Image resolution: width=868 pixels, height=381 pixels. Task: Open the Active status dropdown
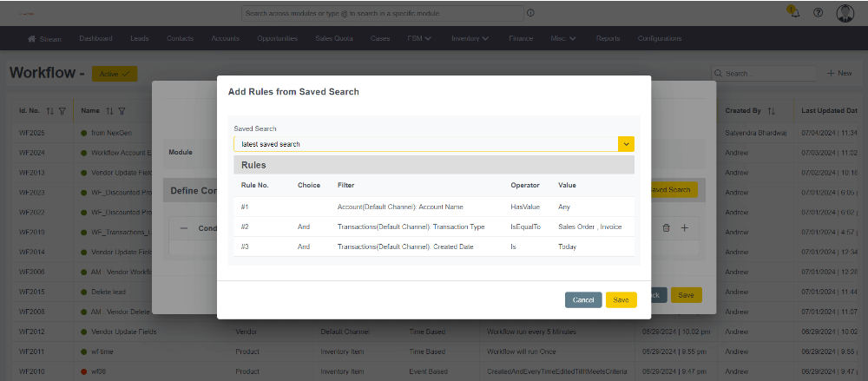114,74
